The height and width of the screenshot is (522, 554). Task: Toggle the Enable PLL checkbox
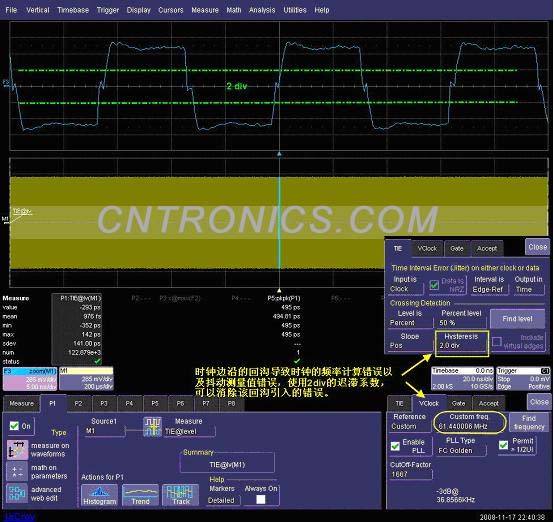395,446
